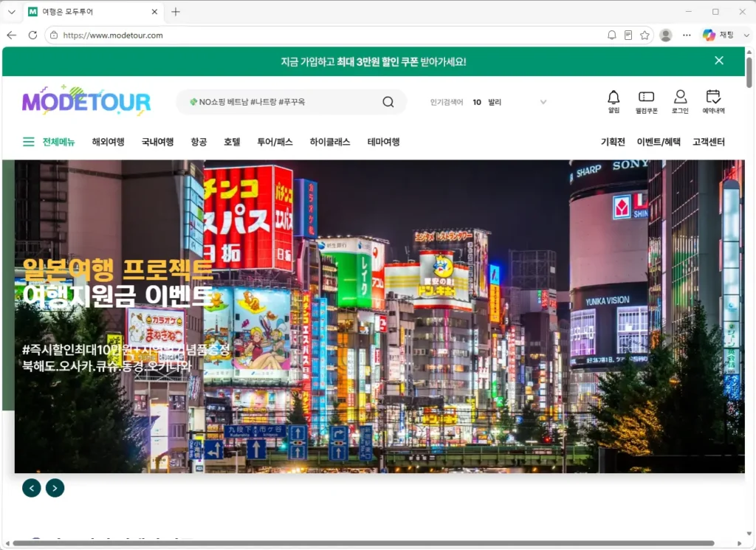Go to 기획전 page
The image size is (756, 550).
[x=613, y=142]
